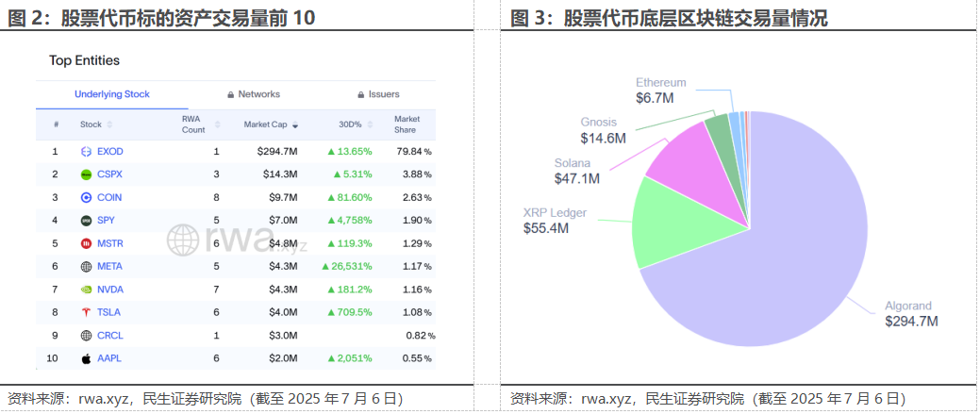The width and height of the screenshot is (980, 414).
Task: Open the SPY stock link
Action: point(106,221)
